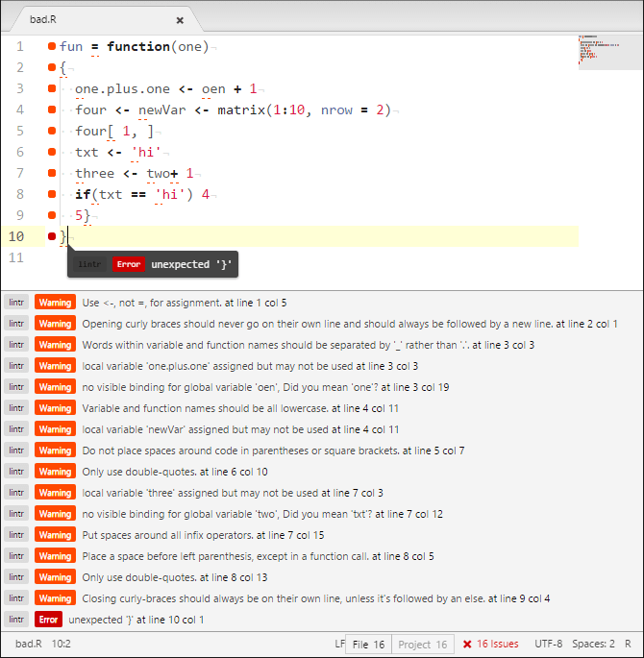Viewport: 644px width, 658px height.
Task: Click the lint marker dot on line 9
Action: click(52, 215)
